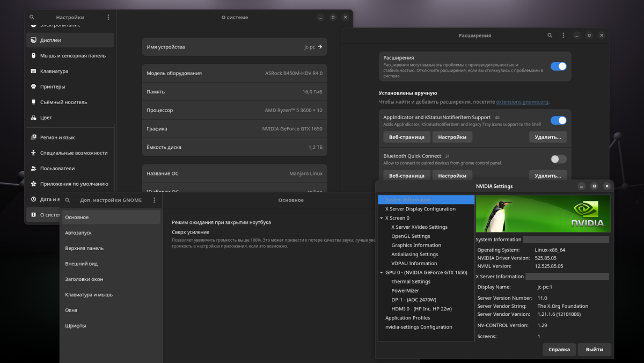
Task: Click the flag icon beside Регион и язык
Action: [34, 137]
